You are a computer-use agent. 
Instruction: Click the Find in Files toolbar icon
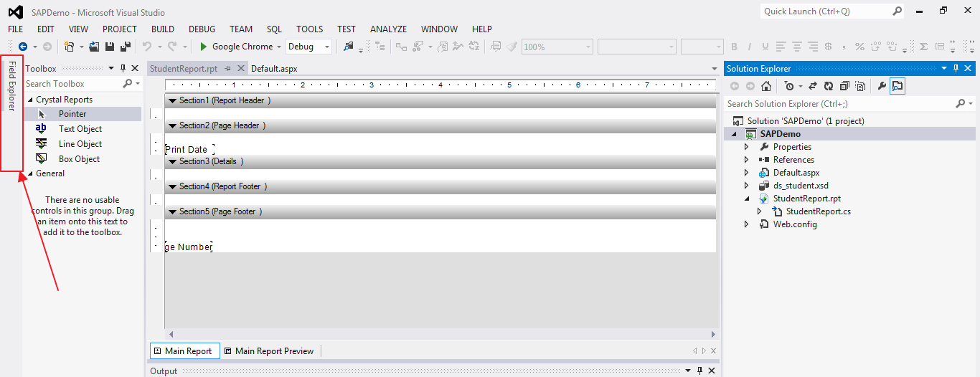[x=349, y=47]
